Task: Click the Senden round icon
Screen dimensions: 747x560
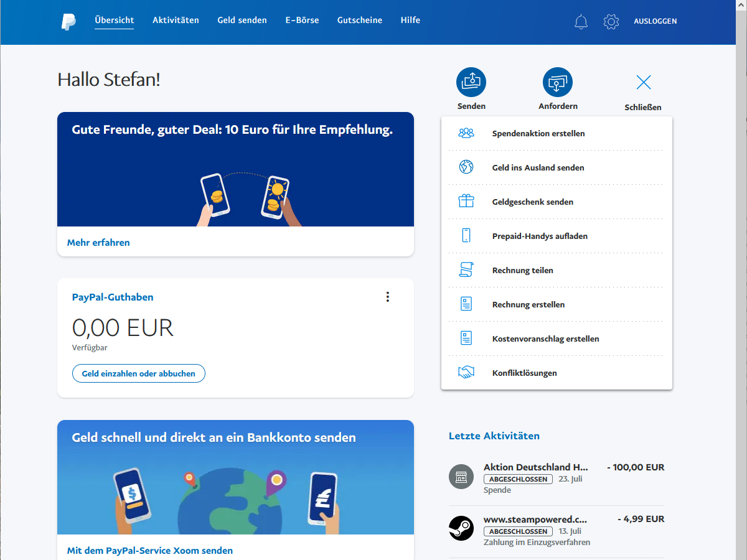Action: coord(471,82)
